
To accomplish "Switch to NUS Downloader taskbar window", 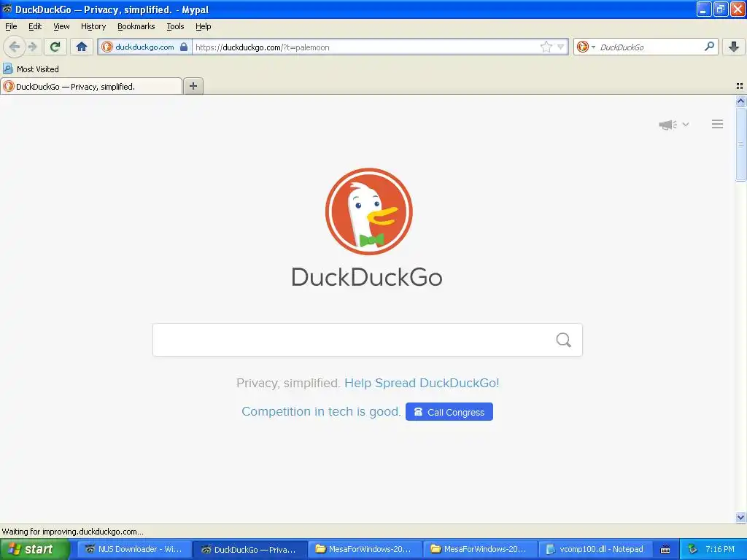I will 134,550.
